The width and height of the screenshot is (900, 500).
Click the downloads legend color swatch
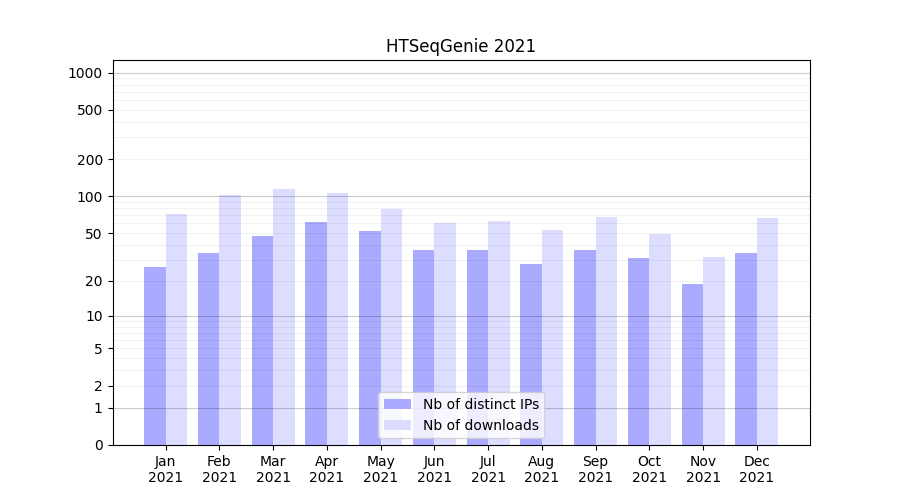tap(397, 425)
